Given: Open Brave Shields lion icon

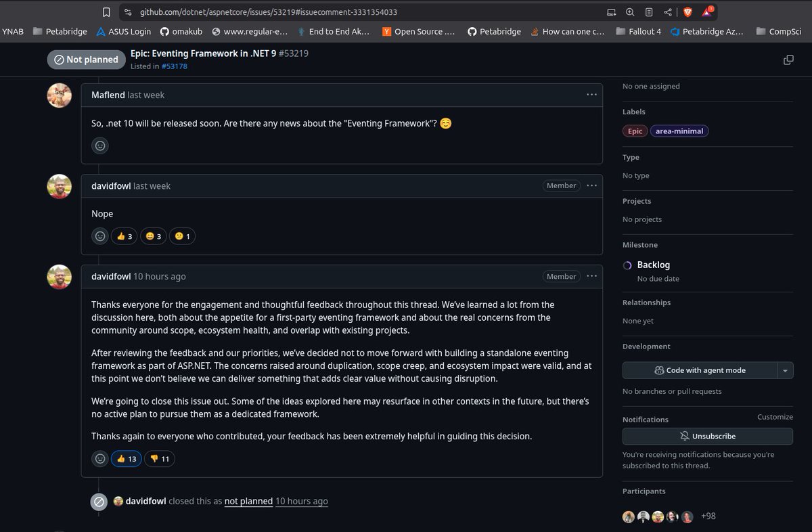Looking at the screenshot, I should [688, 12].
